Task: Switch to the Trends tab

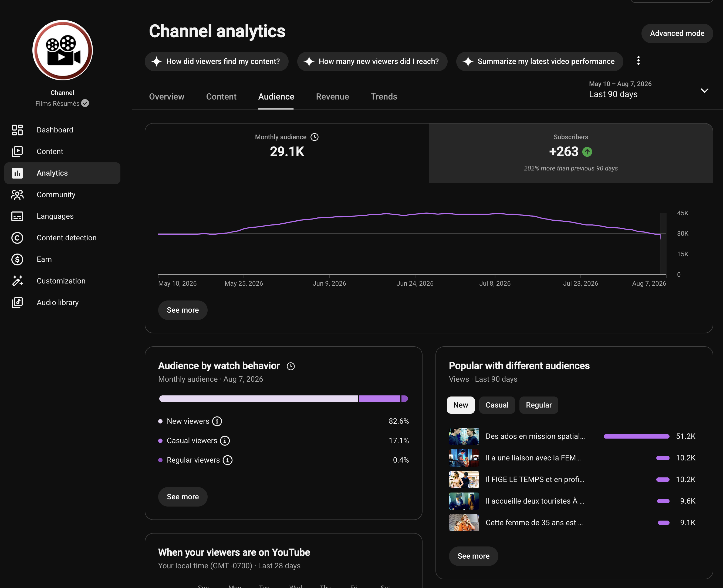Action: point(384,97)
